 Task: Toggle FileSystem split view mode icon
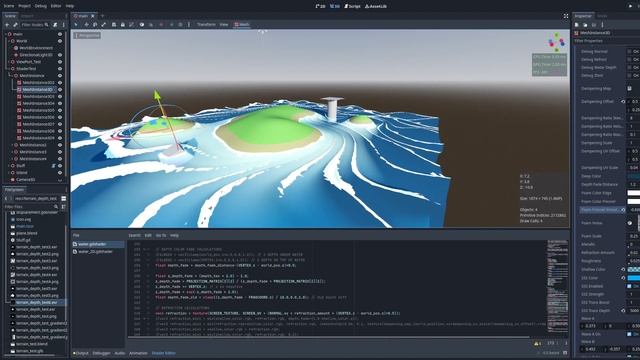coord(64,198)
